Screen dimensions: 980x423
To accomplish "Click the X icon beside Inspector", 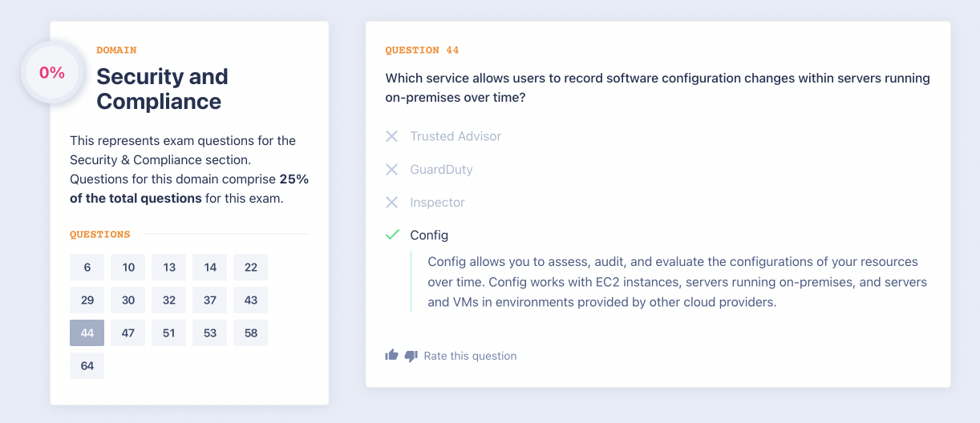I will (x=391, y=203).
